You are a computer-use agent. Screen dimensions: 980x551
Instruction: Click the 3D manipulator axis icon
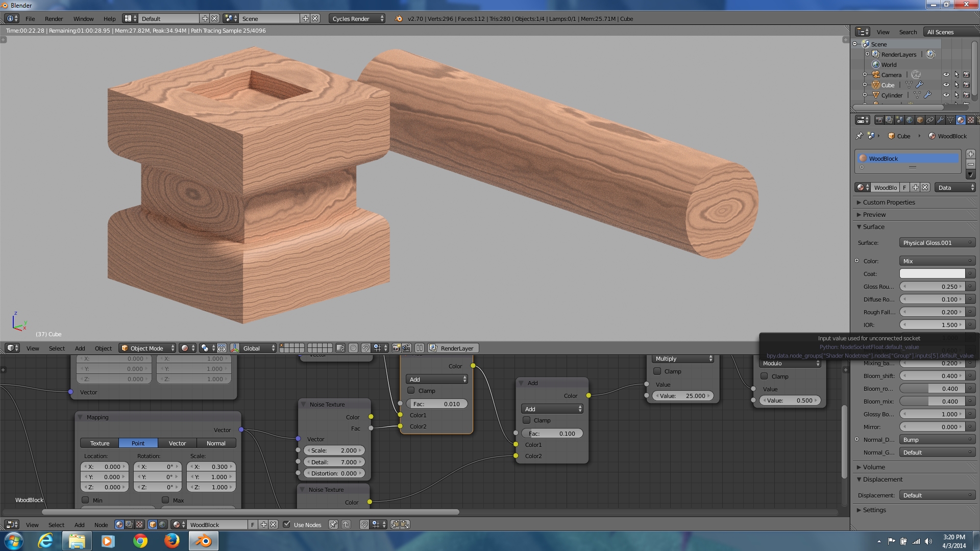click(x=235, y=348)
